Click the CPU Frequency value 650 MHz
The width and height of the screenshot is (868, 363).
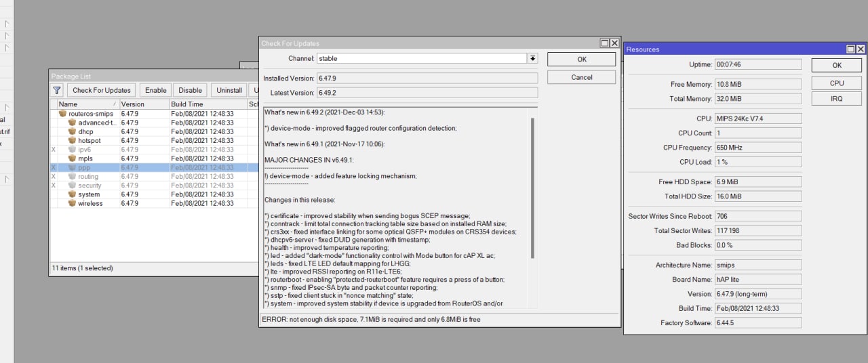click(x=758, y=148)
